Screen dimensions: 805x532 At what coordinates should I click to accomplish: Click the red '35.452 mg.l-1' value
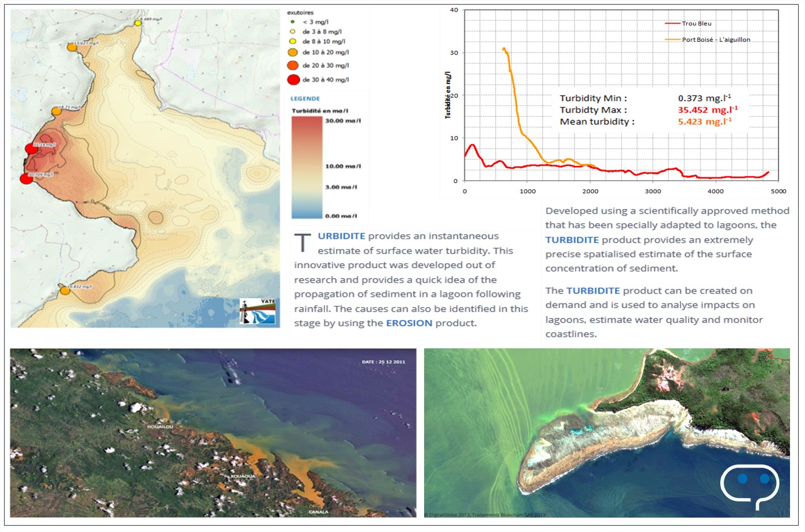(x=708, y=109)
